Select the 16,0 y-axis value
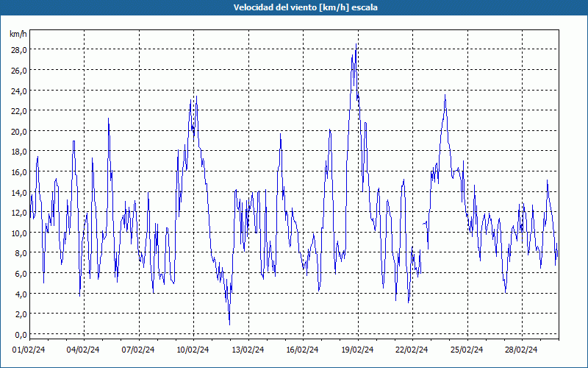 pyautogui.click(x=19, y=171)
